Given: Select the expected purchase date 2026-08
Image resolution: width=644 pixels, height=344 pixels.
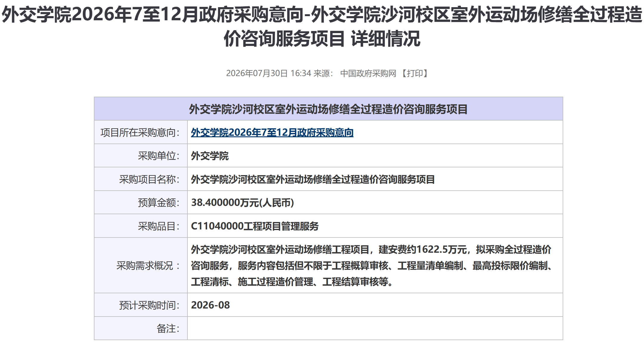Looking at the screenshot, I should pos(210,305).
